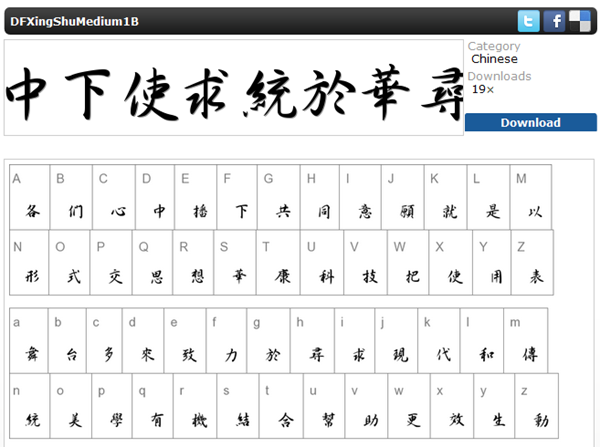
Task: Pick the uppercase X glyph cell
Action: point(451,263)
